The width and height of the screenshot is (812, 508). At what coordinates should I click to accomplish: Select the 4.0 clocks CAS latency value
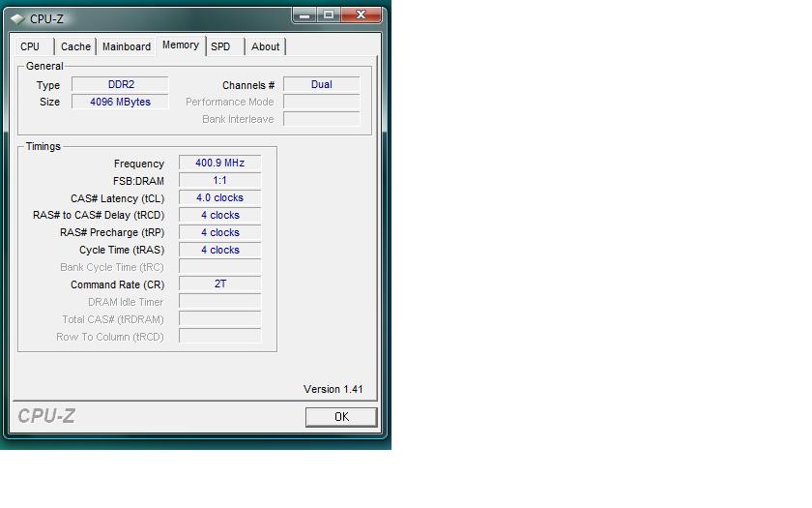pyautogui.click(x=220, y=197)
